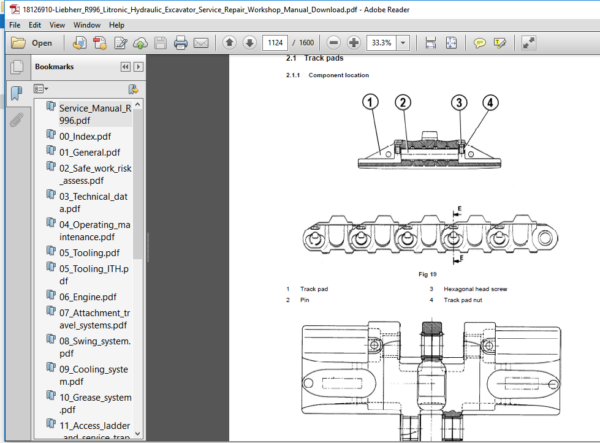Collapse the bookmarks pane with double arrow
This screenshot has height=443, width=600.
125,67
